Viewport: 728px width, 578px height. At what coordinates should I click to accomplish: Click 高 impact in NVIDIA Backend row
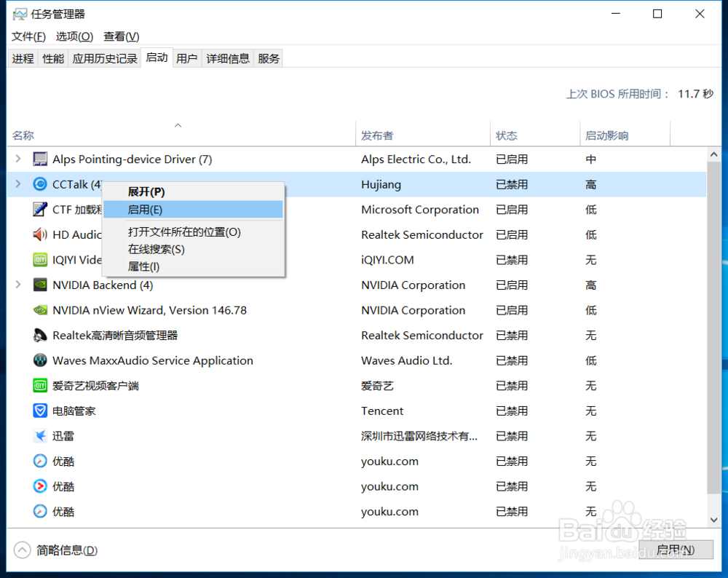(590, 285)
